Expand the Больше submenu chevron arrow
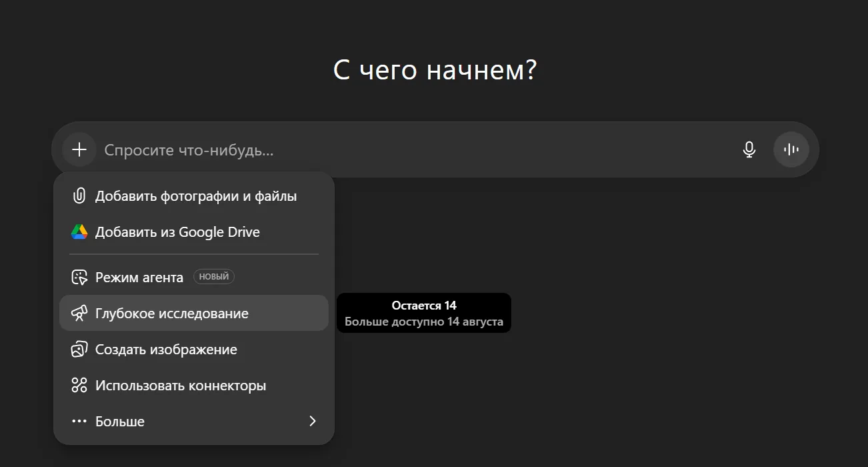 click(313, 421)
